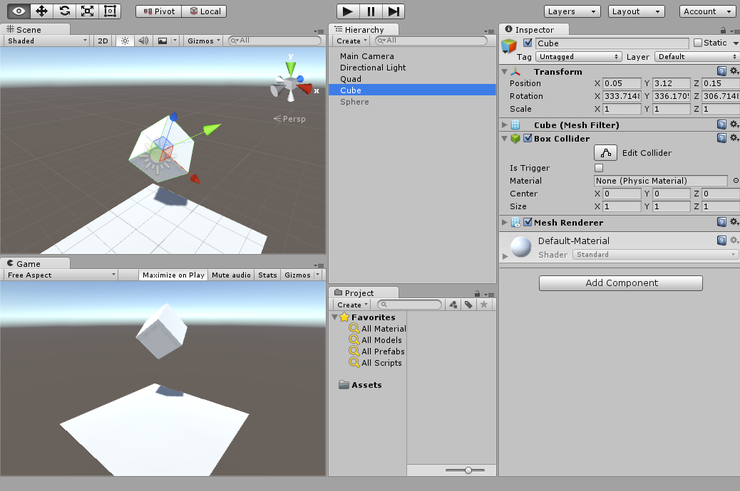Toggle Pivot/Center handle mode
Screen dimensions: 740x491
click(159, 11)
